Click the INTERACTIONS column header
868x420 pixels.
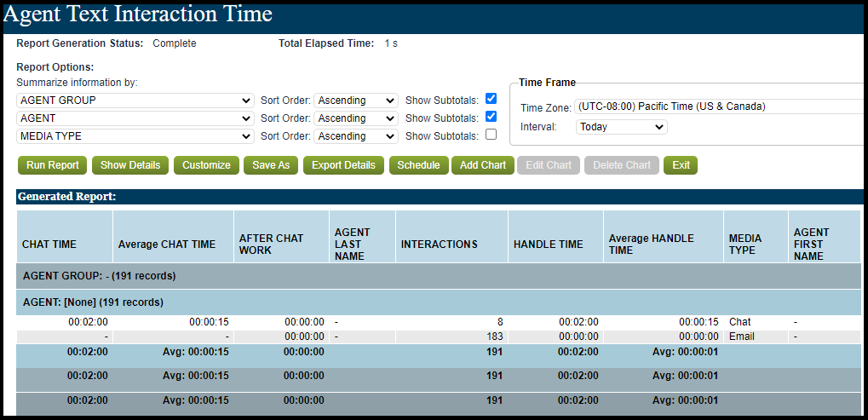coord(452,236)
